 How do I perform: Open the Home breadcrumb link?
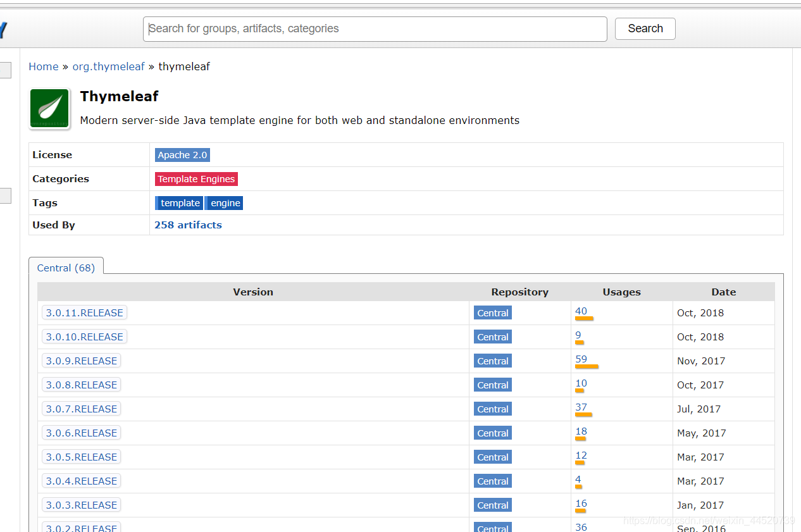(x=44, y=66)
